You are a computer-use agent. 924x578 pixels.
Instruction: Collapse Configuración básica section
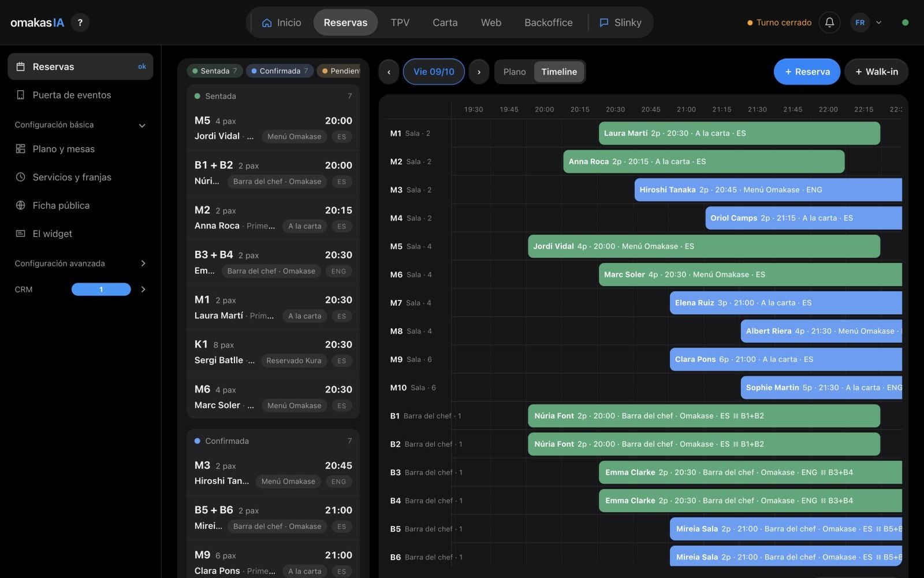click(x=142, y=125)
